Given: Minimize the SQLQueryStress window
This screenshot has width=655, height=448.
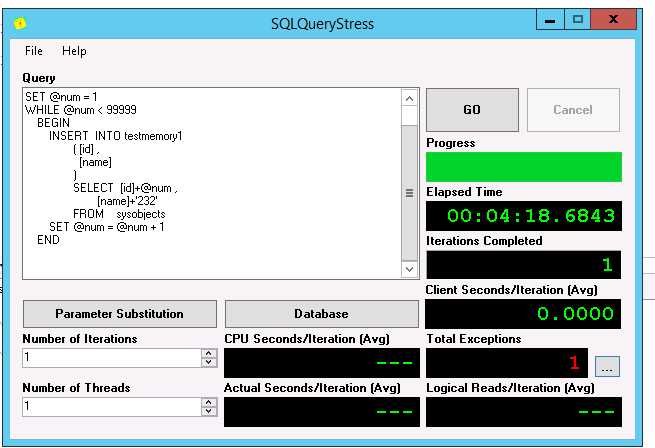Looking at the screenshot, I should pyautogui.click(x=550, y=20).
